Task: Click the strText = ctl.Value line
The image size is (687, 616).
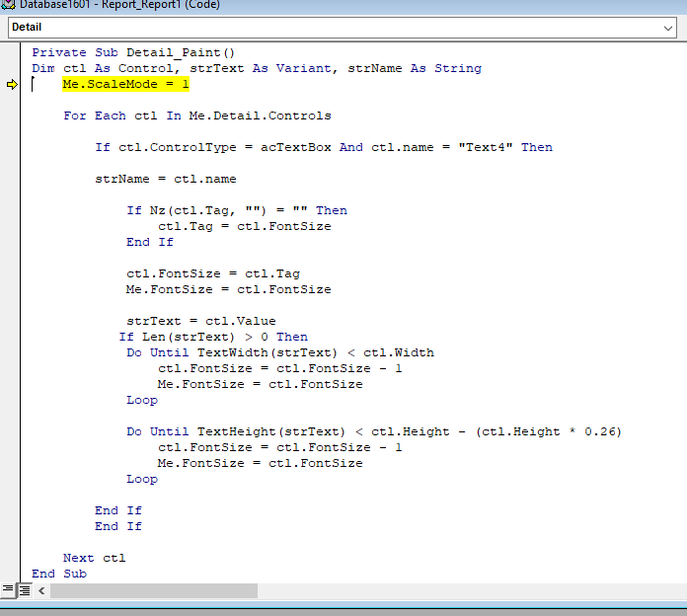Action: click(201, 321)
